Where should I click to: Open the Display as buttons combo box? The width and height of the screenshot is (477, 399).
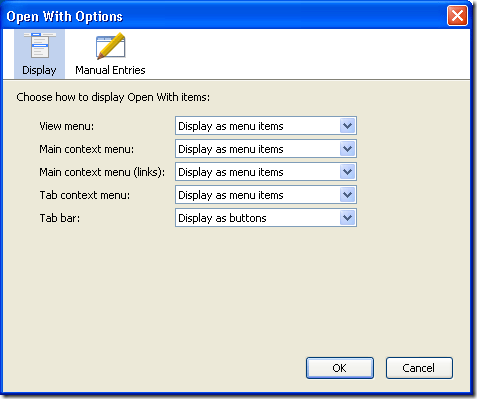coord(266,218)
